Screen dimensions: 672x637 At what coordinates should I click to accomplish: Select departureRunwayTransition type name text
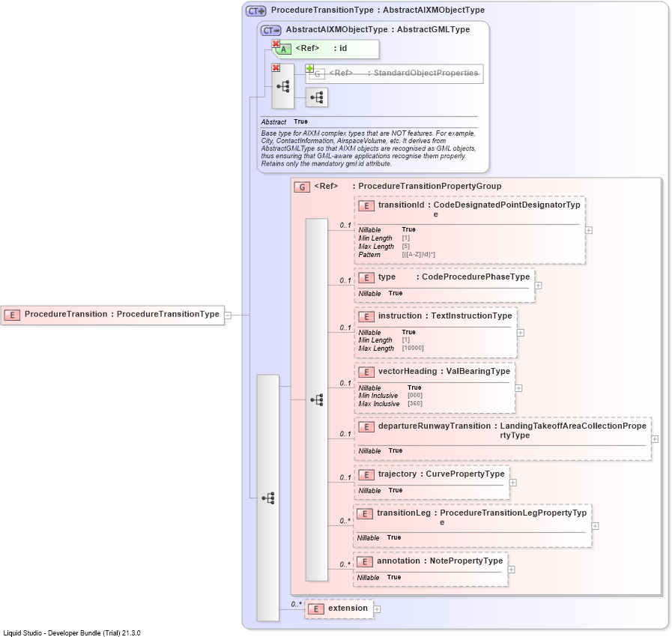pos(573,430)
